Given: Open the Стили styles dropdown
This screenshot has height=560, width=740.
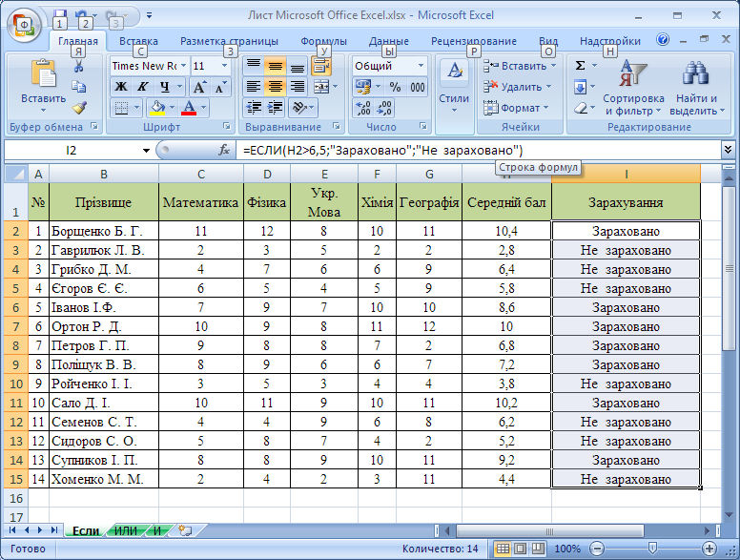Looking at the screenshot, I should (454, 94).
